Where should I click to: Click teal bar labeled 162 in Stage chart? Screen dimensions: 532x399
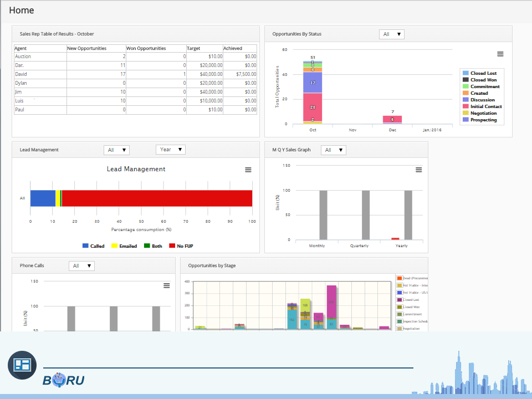point(292,319)
